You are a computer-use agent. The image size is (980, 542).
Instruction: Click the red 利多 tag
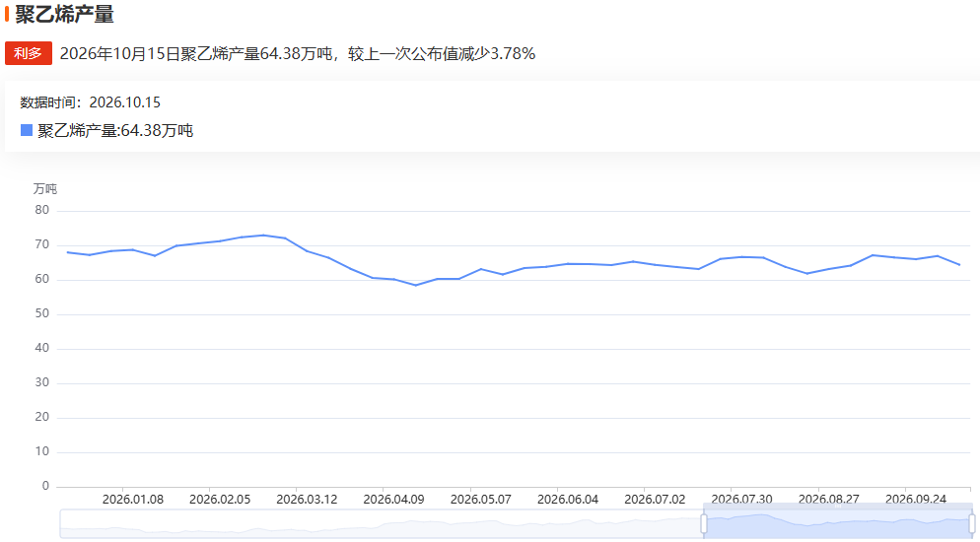pos(29,53)
